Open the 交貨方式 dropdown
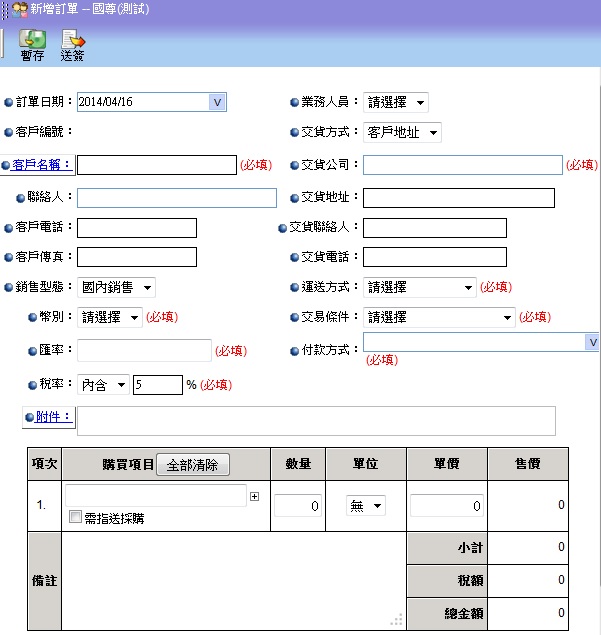The width and height of the screenshot is (601, 635). point(402,133)
